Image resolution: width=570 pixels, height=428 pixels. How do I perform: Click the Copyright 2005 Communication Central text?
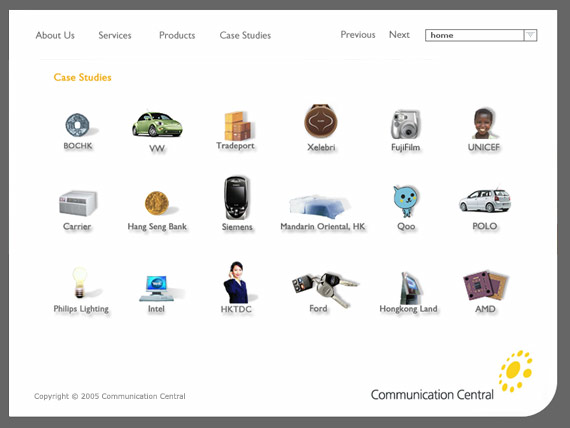110,396
